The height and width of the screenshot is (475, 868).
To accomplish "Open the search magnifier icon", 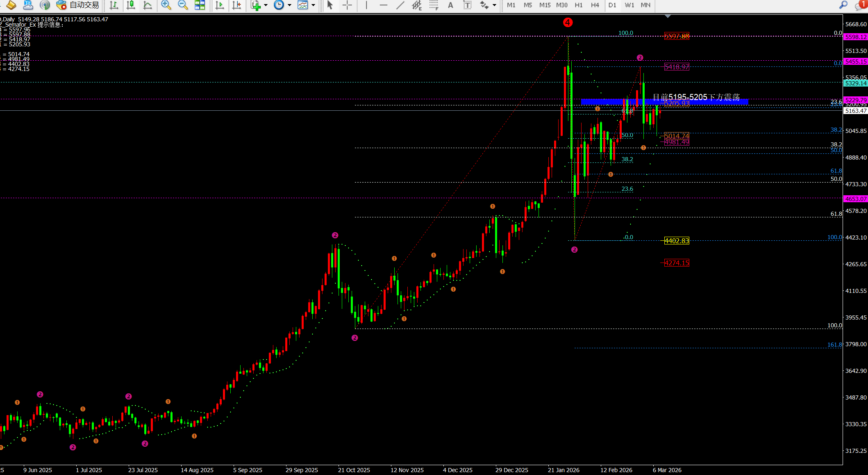I will point(843,5).
